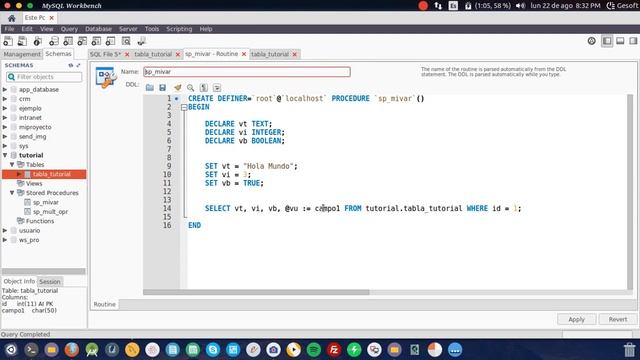Screen dimensions: 640x360
Task: Click the create new view toolbar icon
Action: click(x=82, y=41)
